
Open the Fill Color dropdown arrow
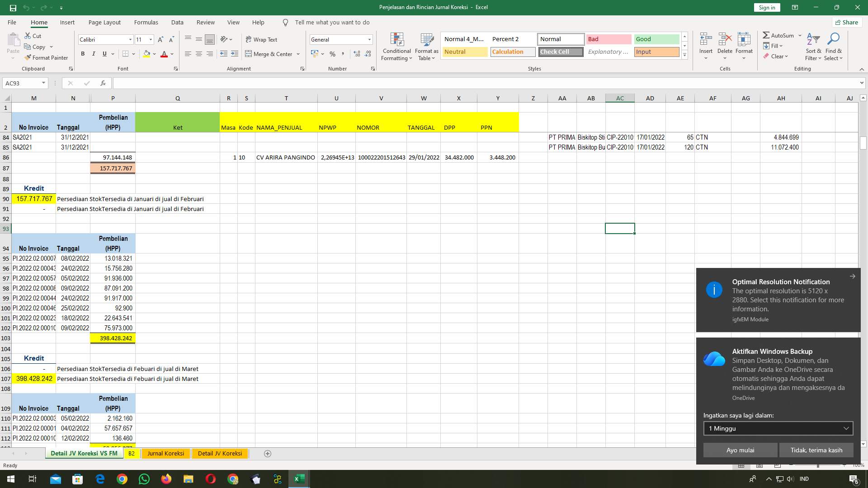[154, 54]
